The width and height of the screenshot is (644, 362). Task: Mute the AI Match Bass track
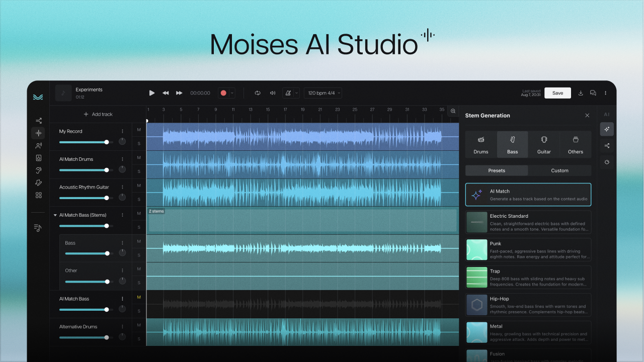138,297
